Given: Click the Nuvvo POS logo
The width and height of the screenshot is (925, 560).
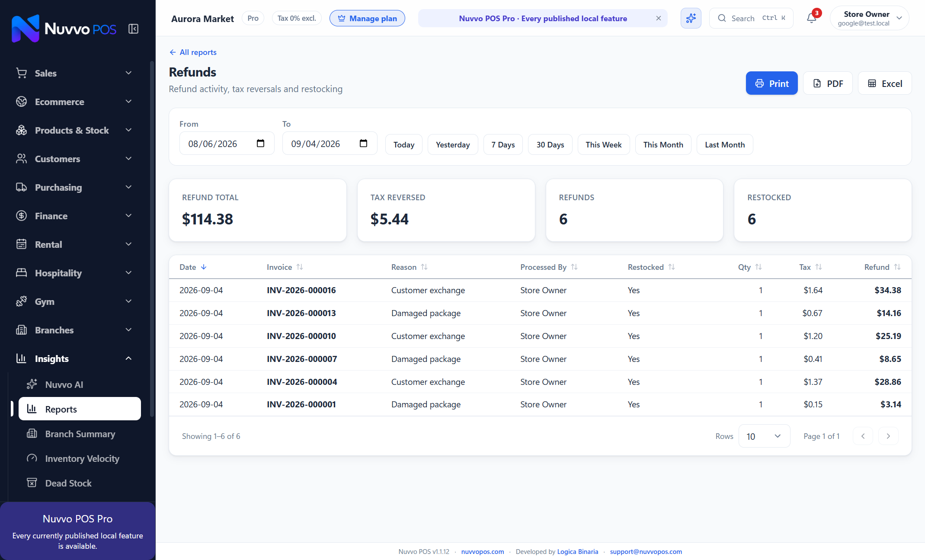Looking at the screenshot, I should pyautogui.click(x=64, y=29).
